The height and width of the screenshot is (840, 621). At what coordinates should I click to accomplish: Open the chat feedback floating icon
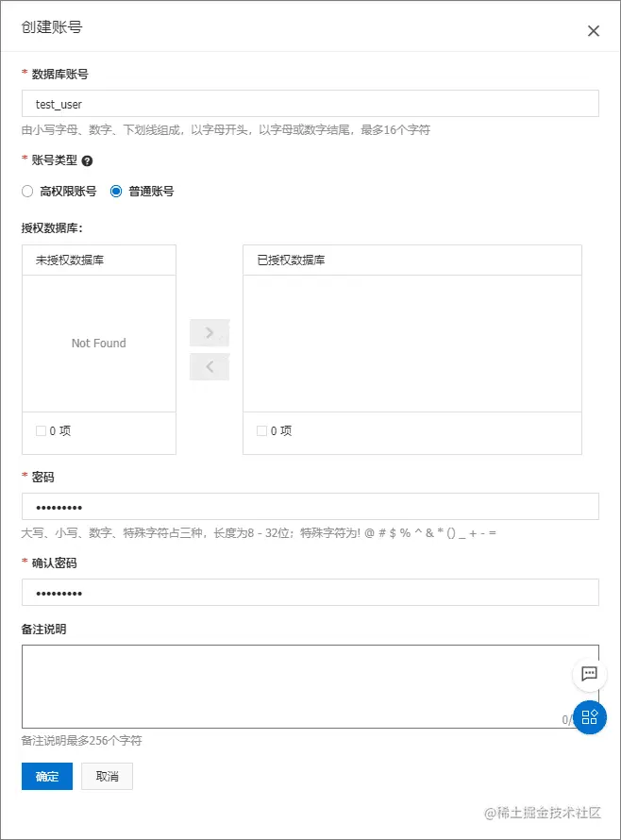pos(590,673)
